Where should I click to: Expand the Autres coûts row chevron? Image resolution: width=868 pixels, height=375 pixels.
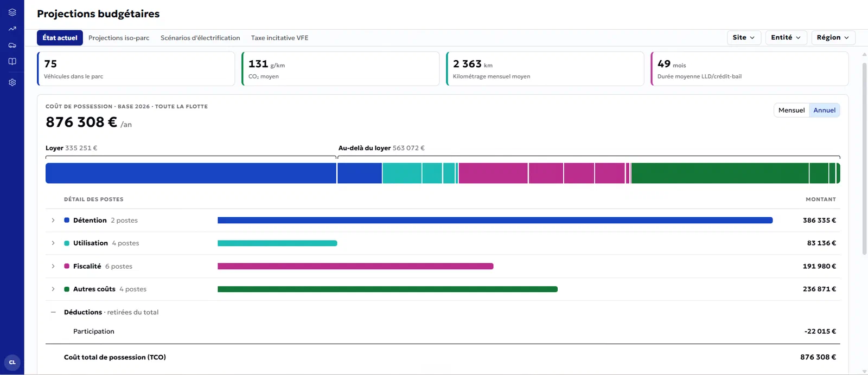click(x=53, y=289)
